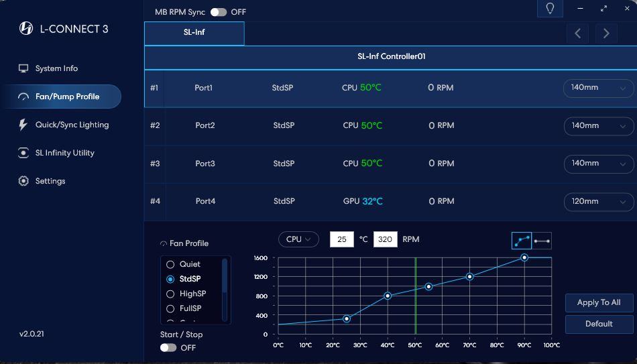Select the curve point at 40°C
Viewport: 637px width, 364px height.
(x=388, y=296)
